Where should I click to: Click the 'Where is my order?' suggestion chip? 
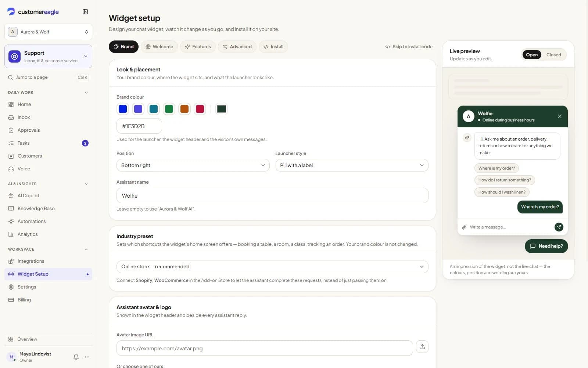click(496, 168)
